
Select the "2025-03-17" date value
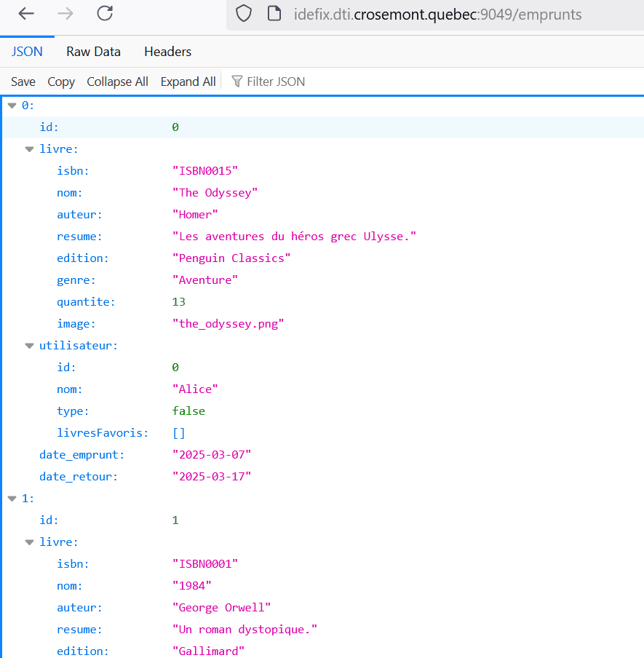click(x=212, y=476)
